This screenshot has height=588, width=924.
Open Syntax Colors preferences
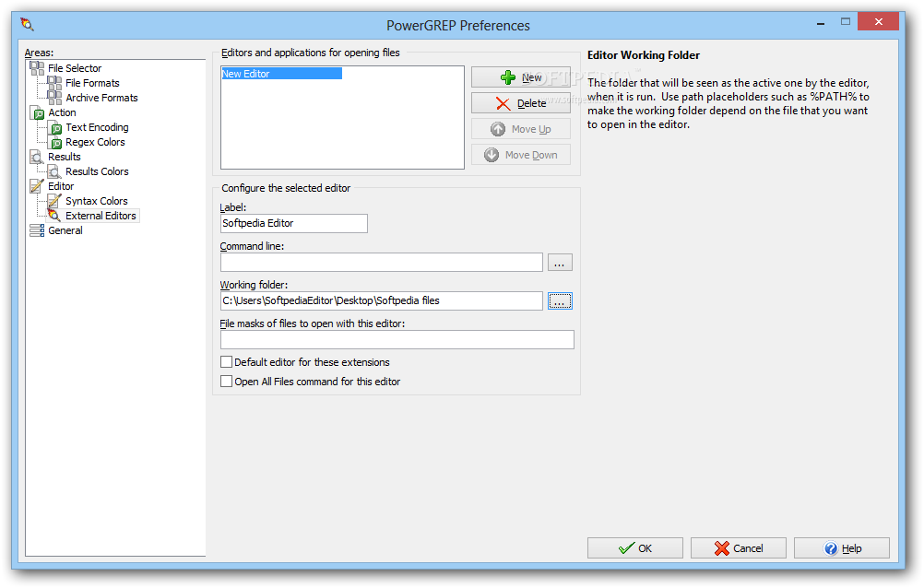[x=97, y=200]
